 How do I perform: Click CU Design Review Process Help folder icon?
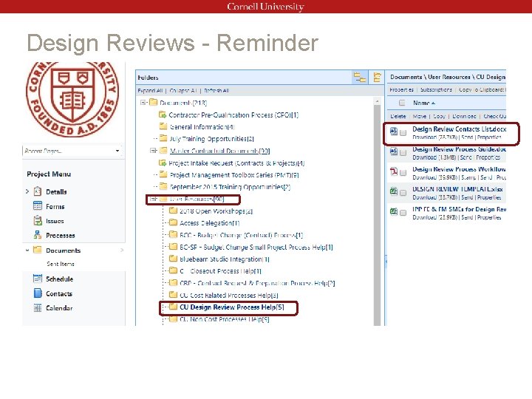pyautogui.click(x=174, y=307)
